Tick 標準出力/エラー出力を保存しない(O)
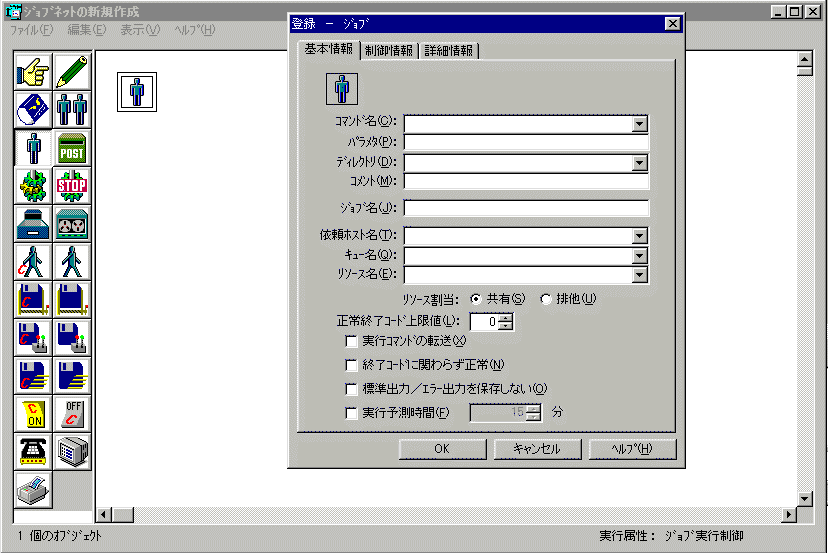The height and width of the screenshot is (553, 828). coord(351,389)
